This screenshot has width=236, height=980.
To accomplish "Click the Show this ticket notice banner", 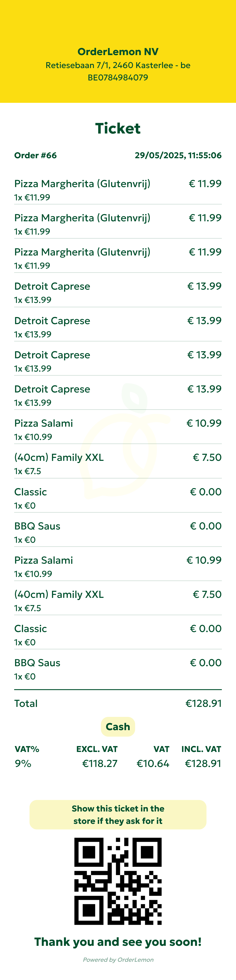I will click(x=118, y=815).
